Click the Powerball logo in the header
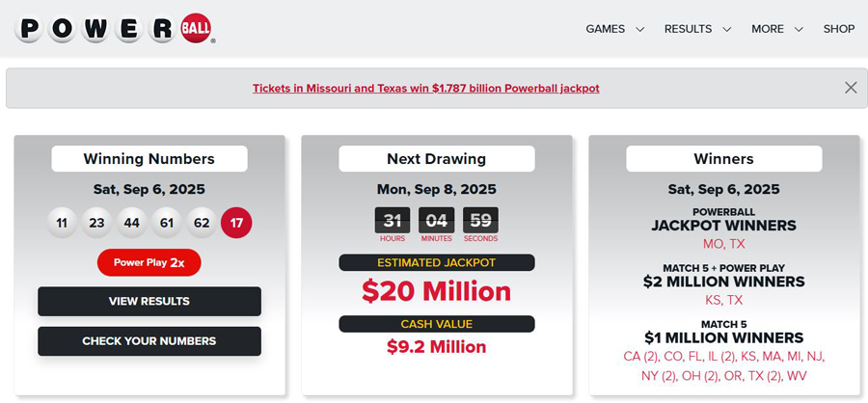The height and width of the screenshot is (403, 868). tap(115, 29)
